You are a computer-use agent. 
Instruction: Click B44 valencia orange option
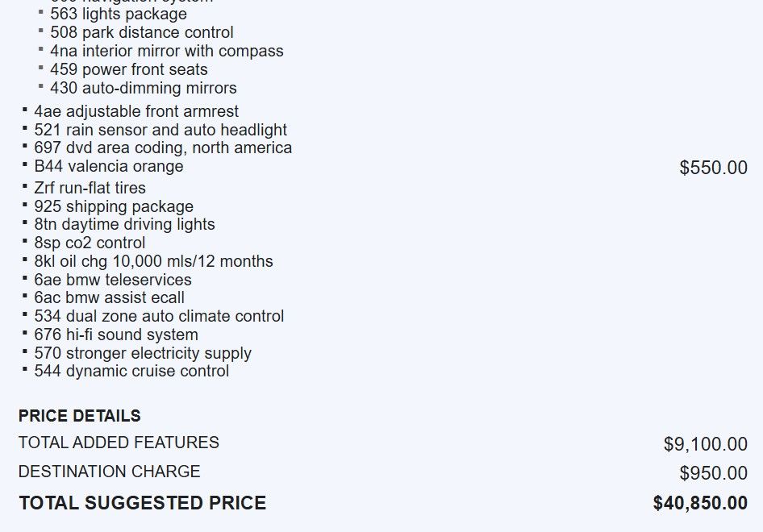pos(108,166)
